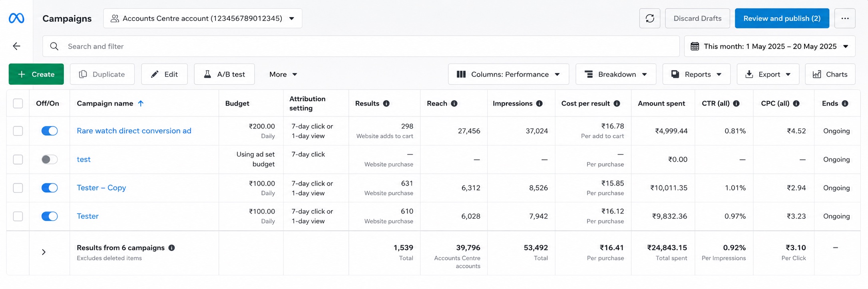
Task: Click the CTR (all) info icon
Action: tap(736, 103)
